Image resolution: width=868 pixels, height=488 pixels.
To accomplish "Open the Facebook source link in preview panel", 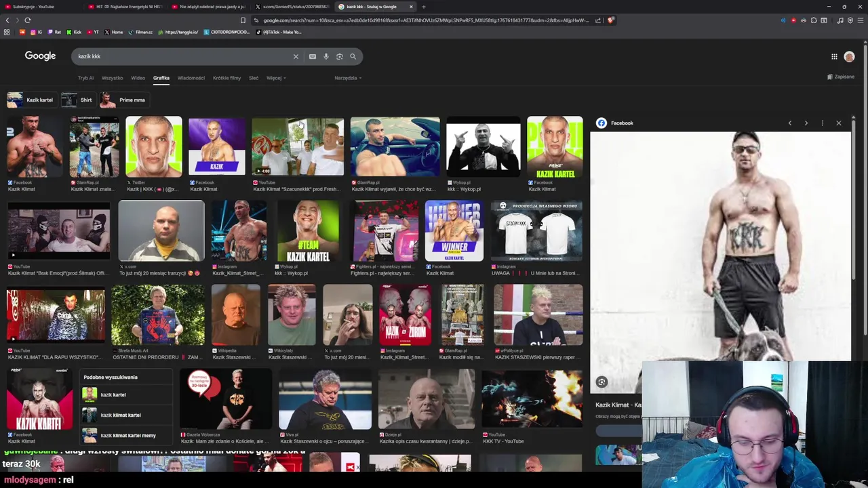I will (616, 123).
